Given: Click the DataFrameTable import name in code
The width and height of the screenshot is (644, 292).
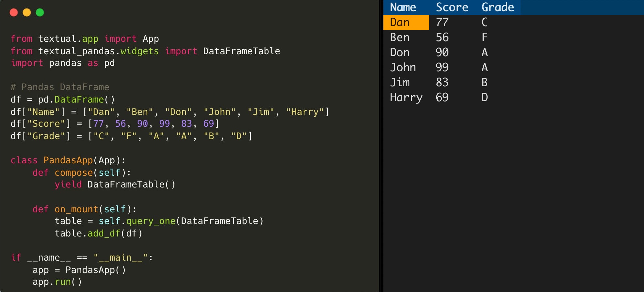Looking at the screenshot, I should click(241, 51).
